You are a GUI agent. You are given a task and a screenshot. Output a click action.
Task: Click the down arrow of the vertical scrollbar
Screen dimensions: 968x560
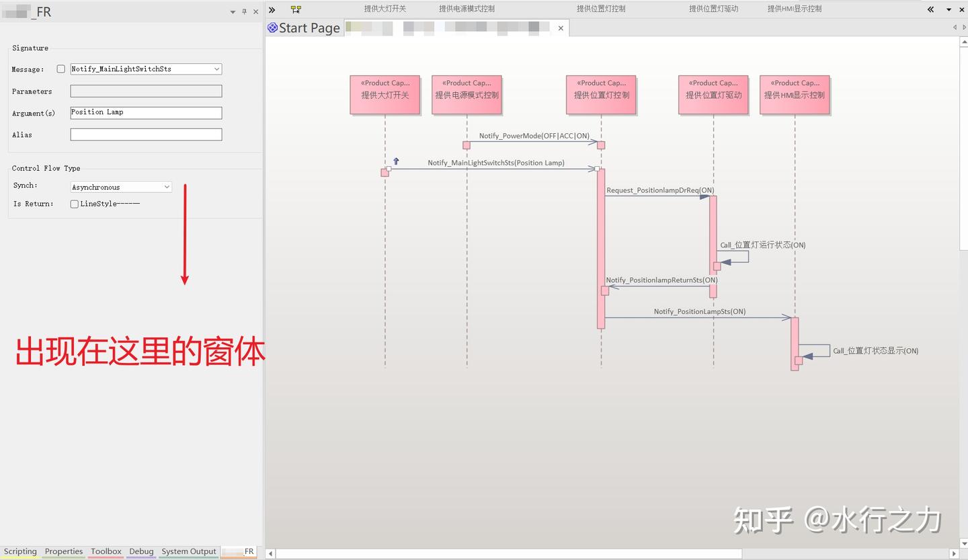(x=964, y=543)
